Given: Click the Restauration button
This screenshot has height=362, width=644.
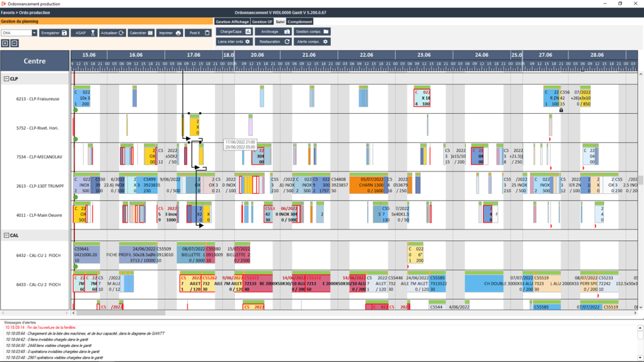Looking at the screenshot, I should tap(274, 41).
